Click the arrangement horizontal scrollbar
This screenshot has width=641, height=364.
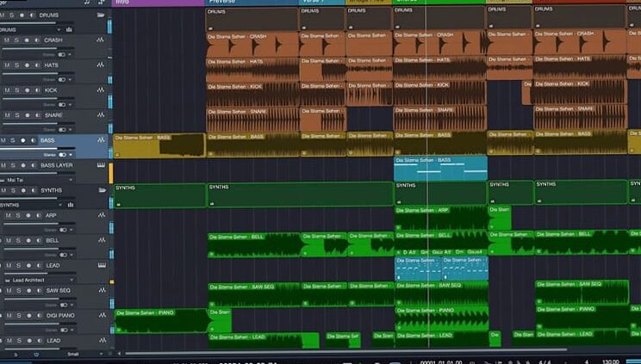(345, 349)
